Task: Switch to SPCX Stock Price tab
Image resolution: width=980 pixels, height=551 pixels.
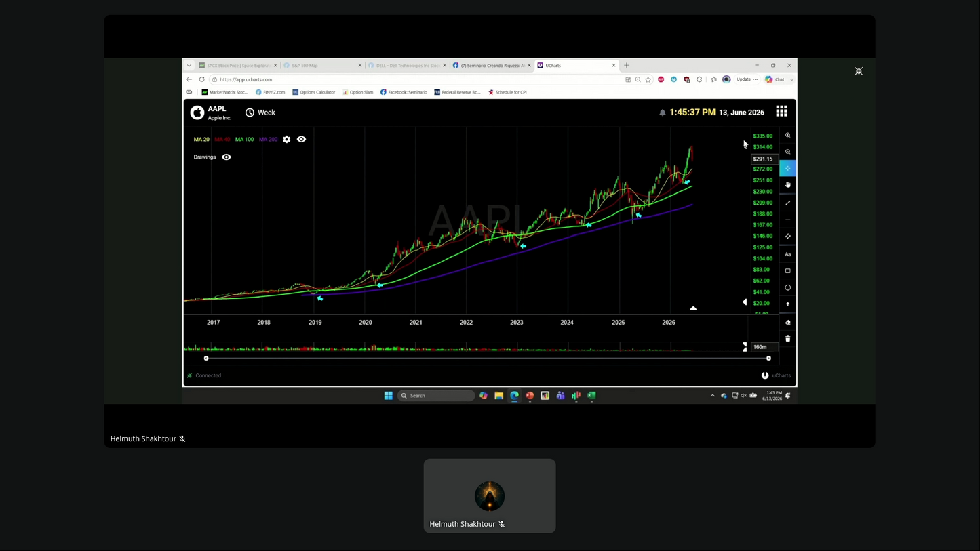Action: [x=238, y=66]
